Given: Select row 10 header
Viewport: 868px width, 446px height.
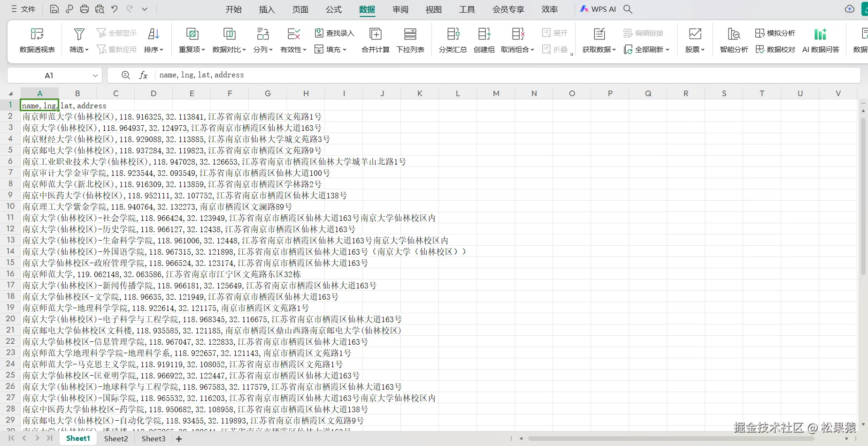Looking at the screenshot, I should 10,206.
